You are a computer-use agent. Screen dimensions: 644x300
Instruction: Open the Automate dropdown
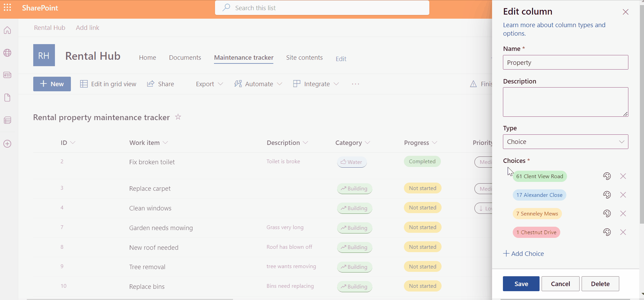258,84
